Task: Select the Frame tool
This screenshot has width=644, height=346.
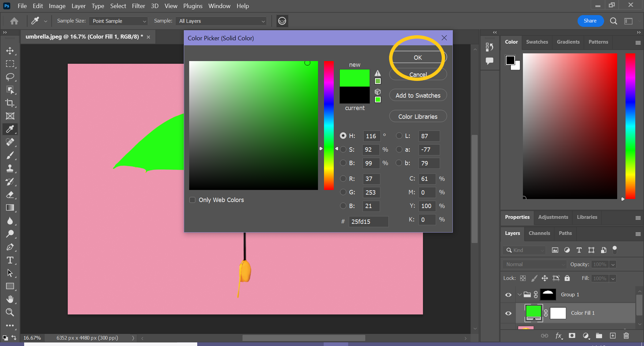Action: [10, 116]
